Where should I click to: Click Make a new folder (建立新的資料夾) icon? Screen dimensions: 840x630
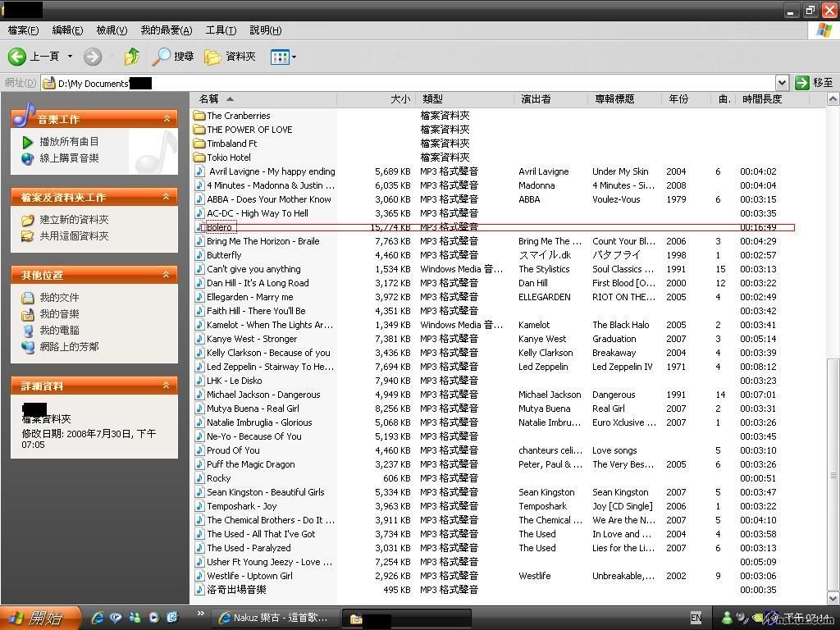pos(28,220)
